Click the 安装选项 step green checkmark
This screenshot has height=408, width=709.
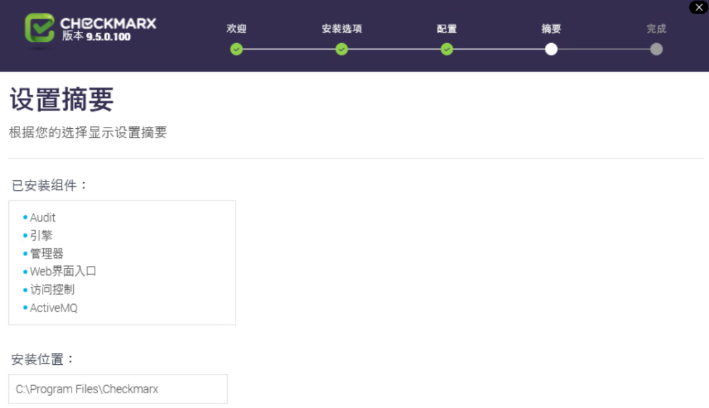click(x=341, y=49)
